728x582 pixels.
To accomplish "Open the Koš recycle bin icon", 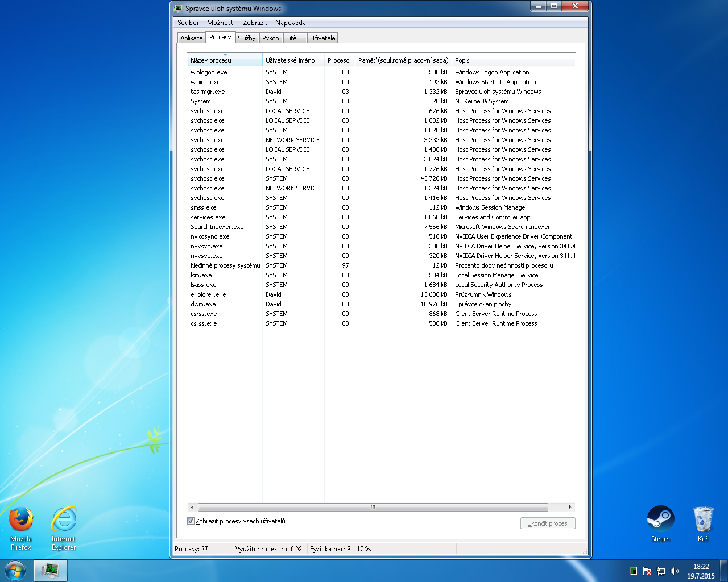I will point(703,524).
